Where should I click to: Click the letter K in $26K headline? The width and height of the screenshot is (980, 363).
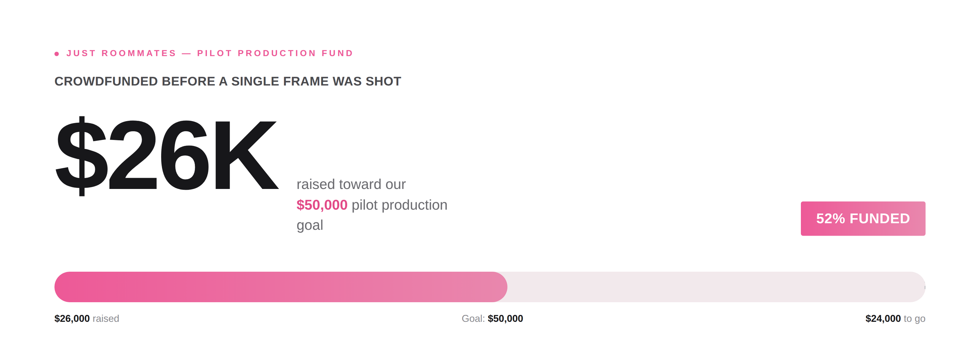click(247, 155)
